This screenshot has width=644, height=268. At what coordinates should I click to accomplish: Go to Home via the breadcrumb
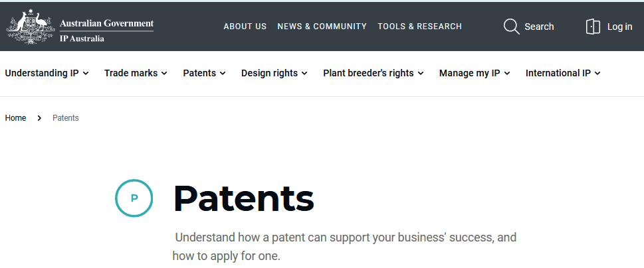point(15,118)
